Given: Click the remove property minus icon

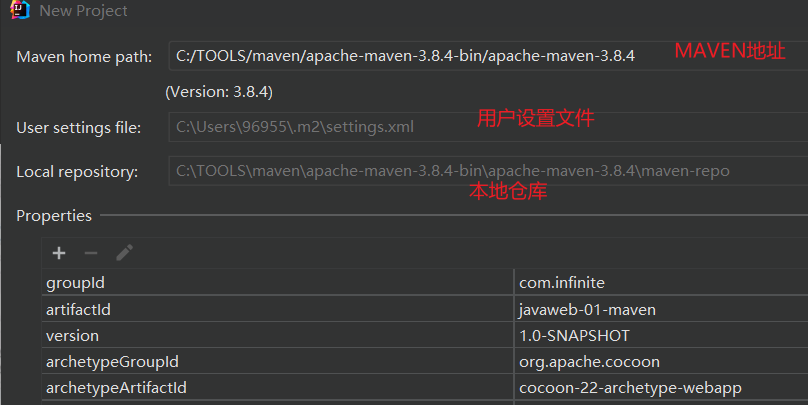Looking at the screenshot, I should pyautogui.click(x=91, y=253).
